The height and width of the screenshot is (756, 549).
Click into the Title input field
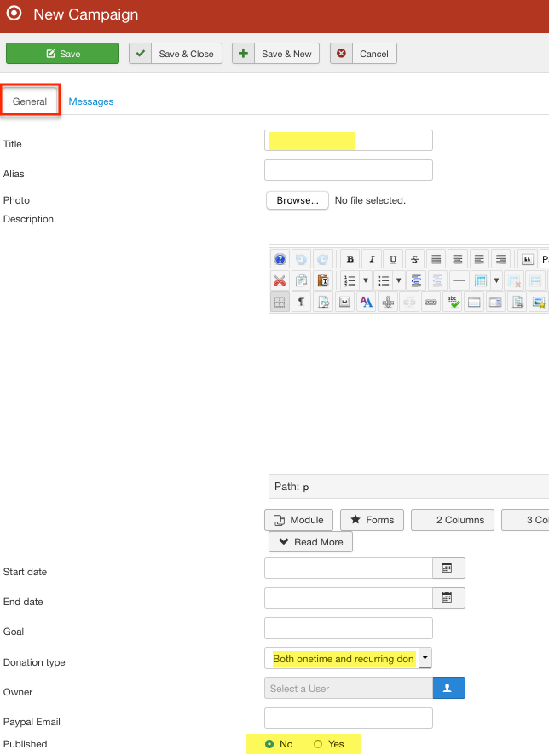(349, 141)
